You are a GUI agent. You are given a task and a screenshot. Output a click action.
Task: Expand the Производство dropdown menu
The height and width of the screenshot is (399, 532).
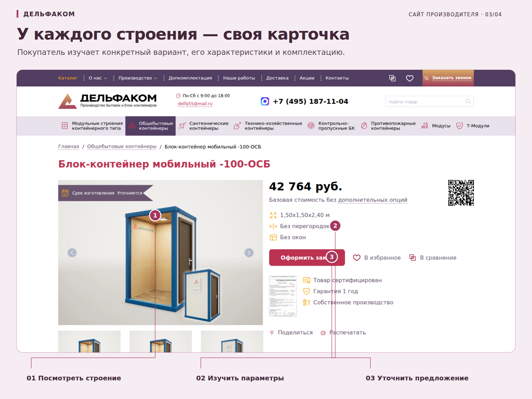(138, 78)
